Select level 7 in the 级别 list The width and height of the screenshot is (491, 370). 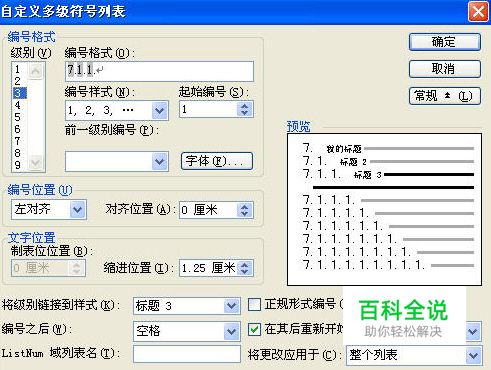(17, 141)
